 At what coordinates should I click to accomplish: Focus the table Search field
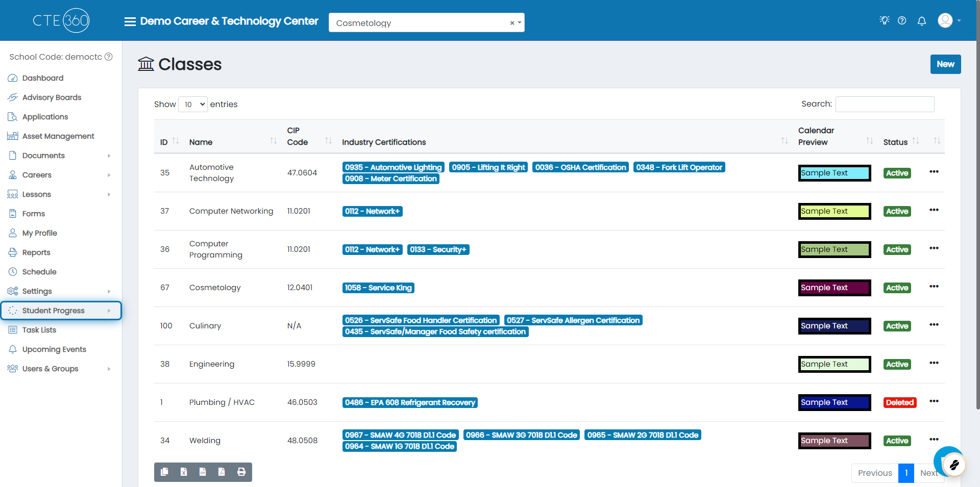pyautogui.click(x=885, y=104)
